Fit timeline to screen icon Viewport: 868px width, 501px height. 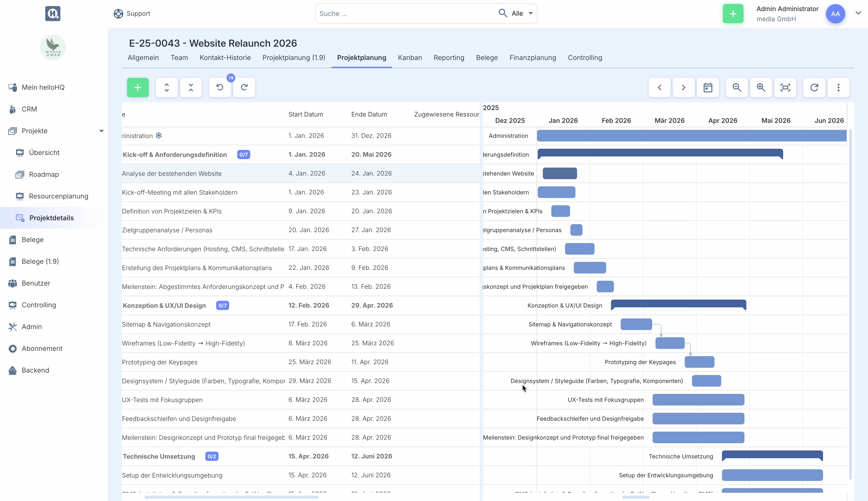pyautogui.click(x=785, y=87)
